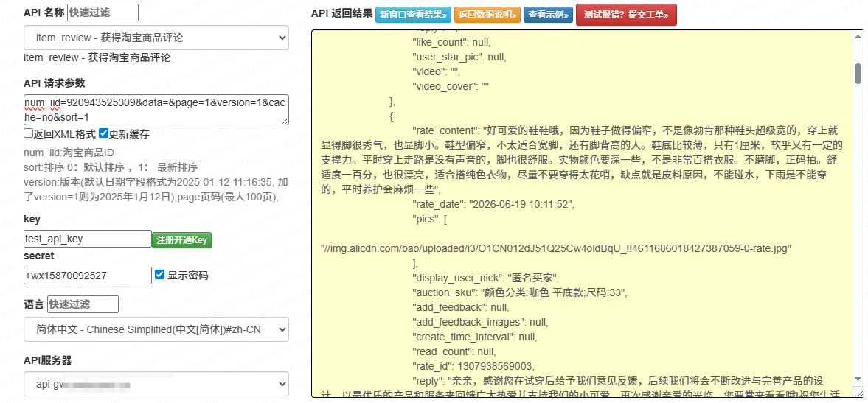Click the key input field
The image size is (868, 403).
click(x=88, y=239)
